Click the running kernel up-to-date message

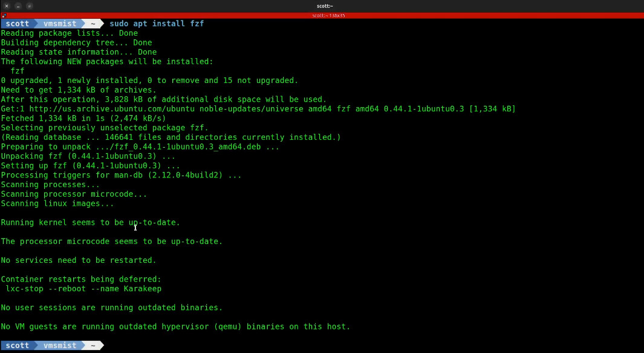(x=89, y=222)
